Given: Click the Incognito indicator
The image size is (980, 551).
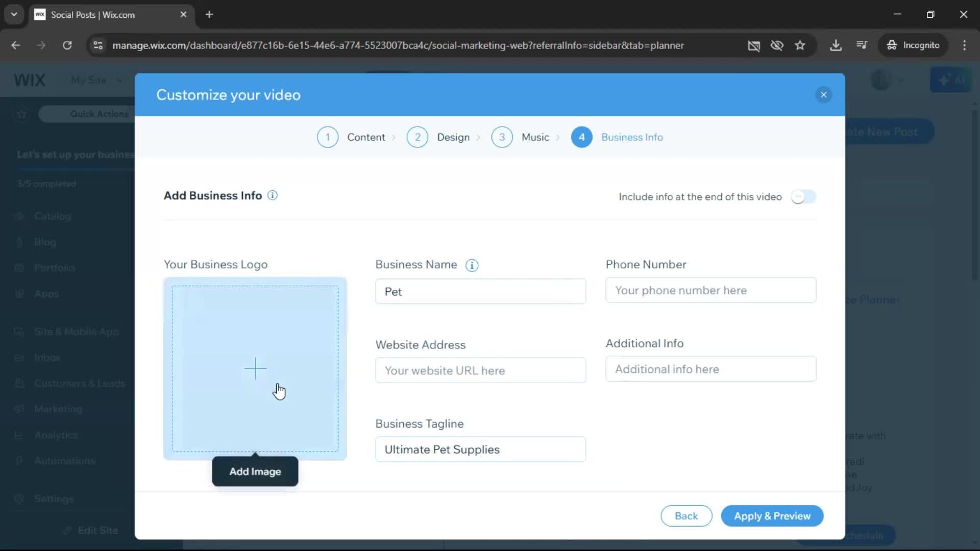Looking at the screenshot, I should click(x=913, y=45).
